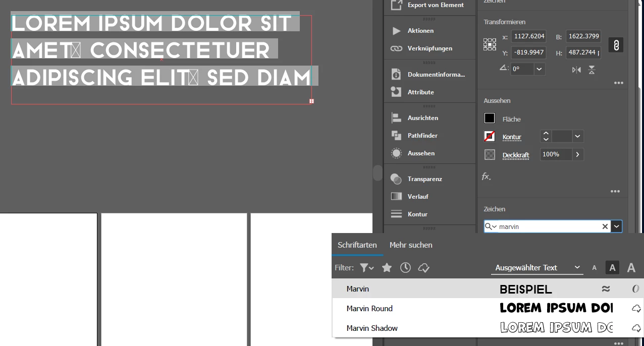This screenshot has height=346, width=644.
Task: Toggle constrain width and height proportions
Action: tap(616, 45)
